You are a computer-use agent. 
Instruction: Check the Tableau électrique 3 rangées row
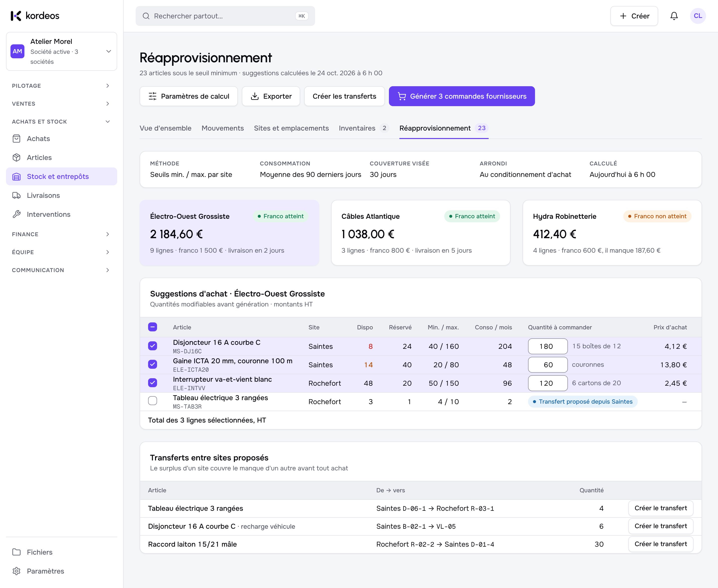pos(153,401)
